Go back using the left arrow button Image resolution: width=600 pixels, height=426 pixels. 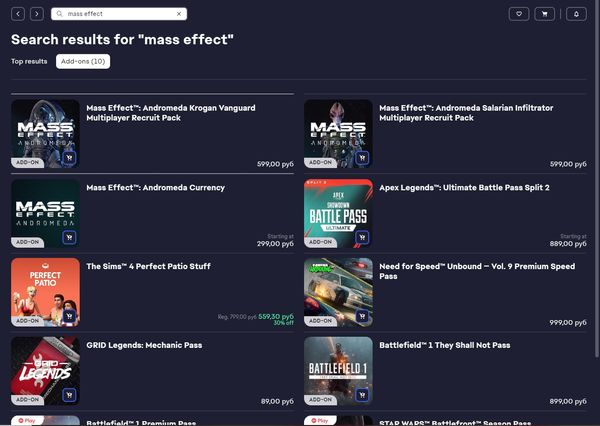click(18, 14)
